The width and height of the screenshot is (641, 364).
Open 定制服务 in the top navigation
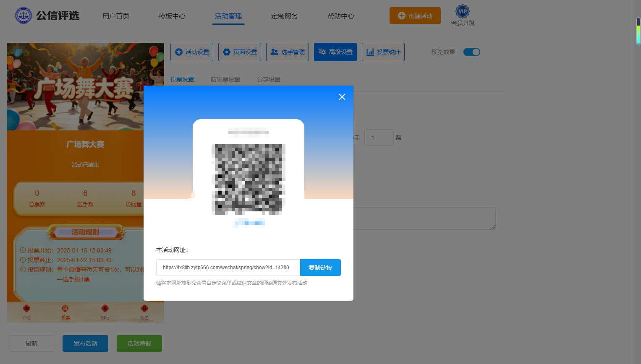[x=285, y=16]
